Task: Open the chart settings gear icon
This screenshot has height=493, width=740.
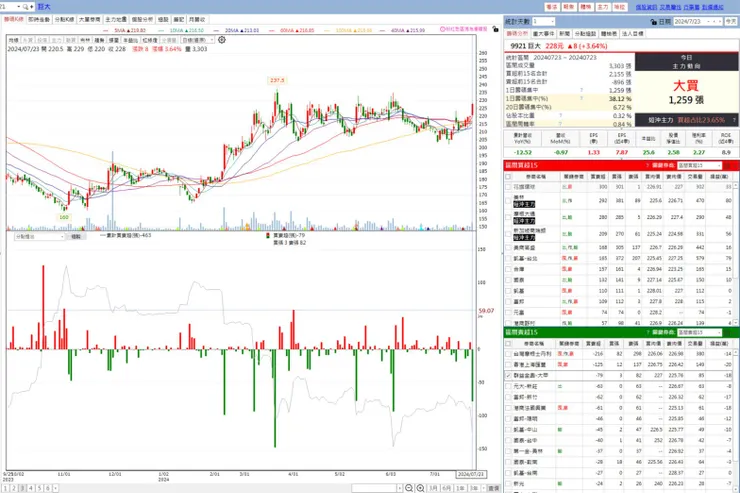Action: 222,40
